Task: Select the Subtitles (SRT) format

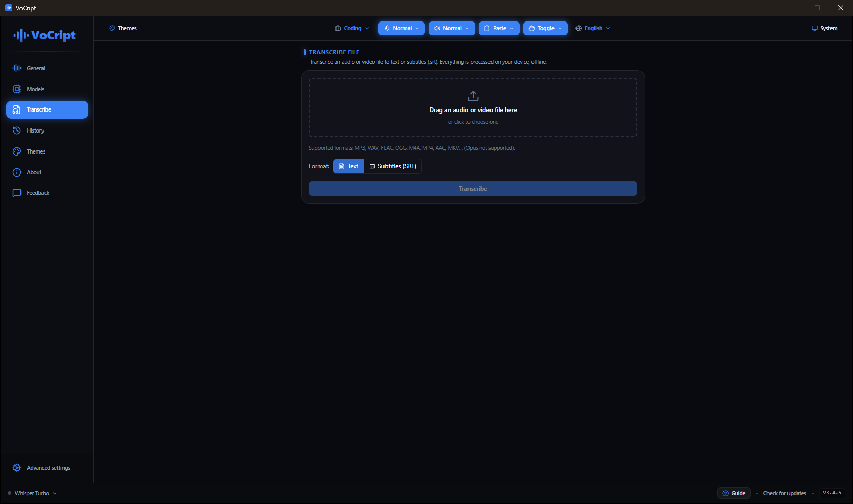Action: 393,166
